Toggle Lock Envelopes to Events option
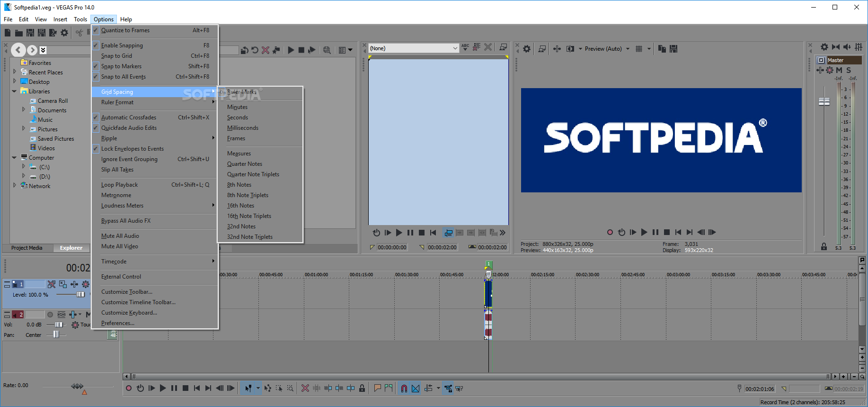The height and width of the screenshot is (407, 868). point(155,149)
